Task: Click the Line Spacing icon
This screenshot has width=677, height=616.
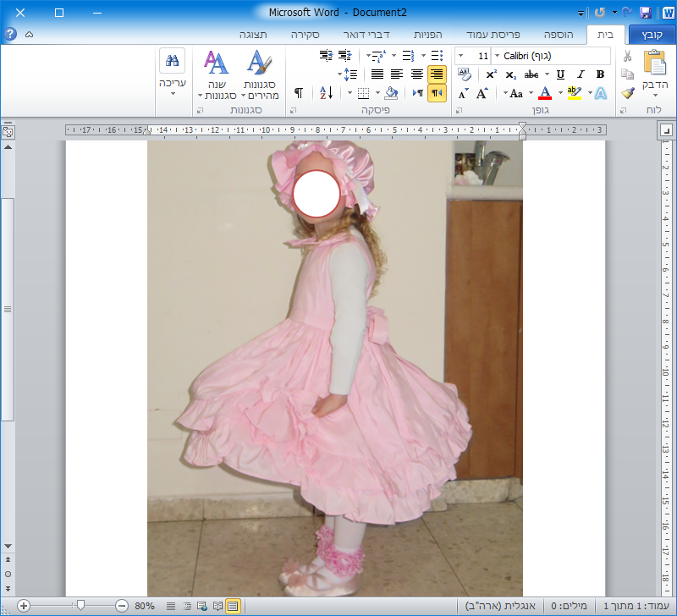Action: click(x=350, y=74)
